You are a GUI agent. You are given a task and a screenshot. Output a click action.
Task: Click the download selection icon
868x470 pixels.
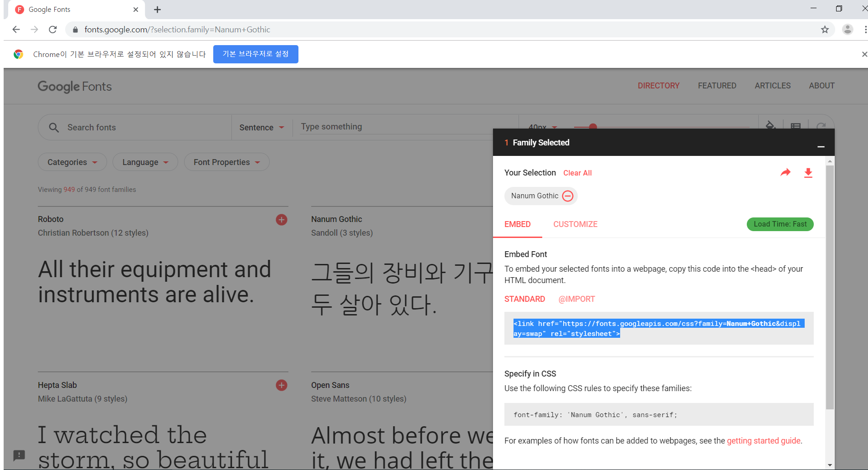pos(808,173)
